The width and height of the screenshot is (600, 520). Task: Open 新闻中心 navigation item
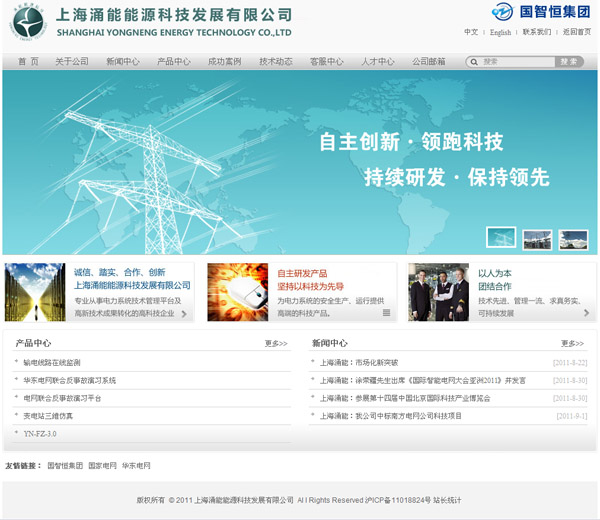coord(122,62)
